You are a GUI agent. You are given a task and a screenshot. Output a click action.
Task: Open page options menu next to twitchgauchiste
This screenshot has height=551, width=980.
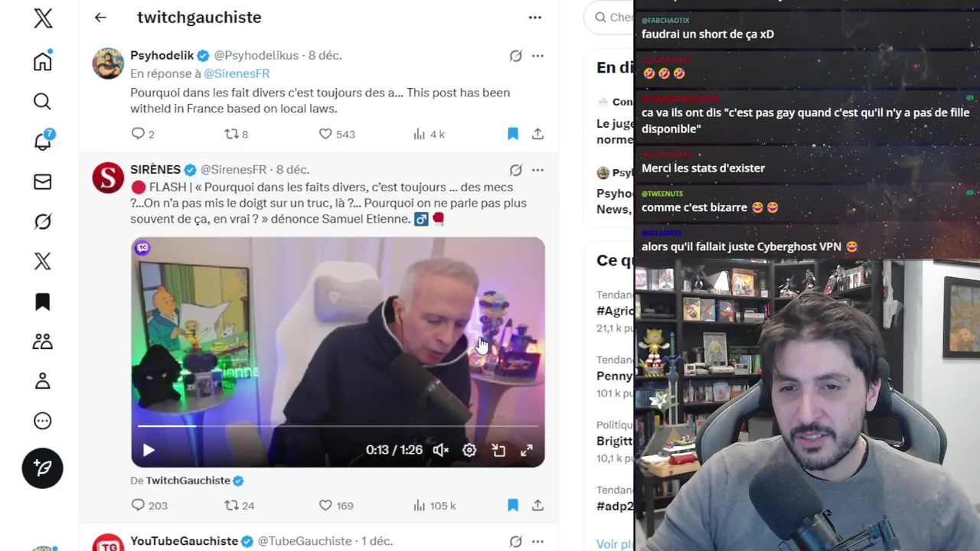point(535,18)
